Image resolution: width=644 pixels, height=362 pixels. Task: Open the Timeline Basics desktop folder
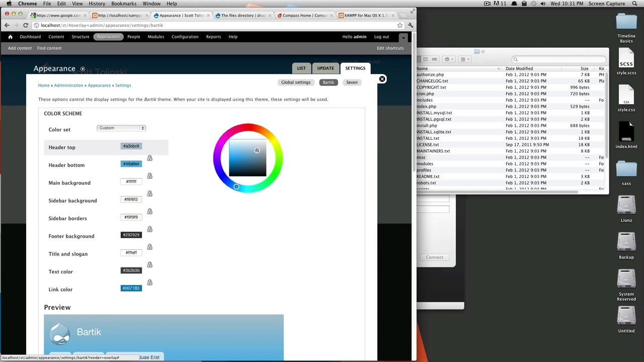coord(626,22)
